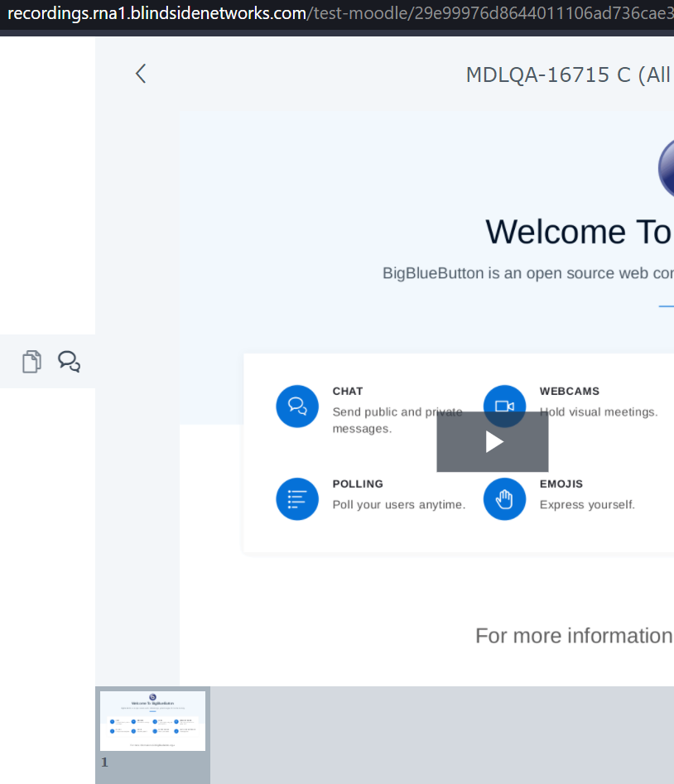Click 'For more information' text

[574, 636]
